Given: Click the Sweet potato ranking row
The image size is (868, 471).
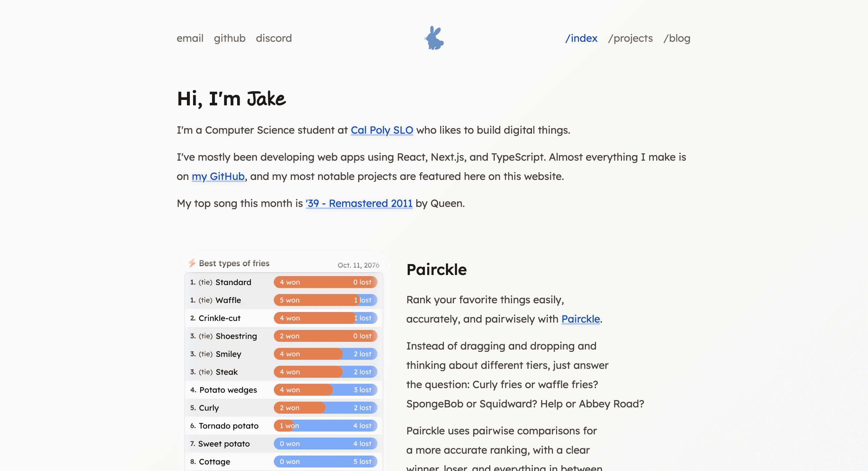Looking at the screenshot, I should (224, 444).
